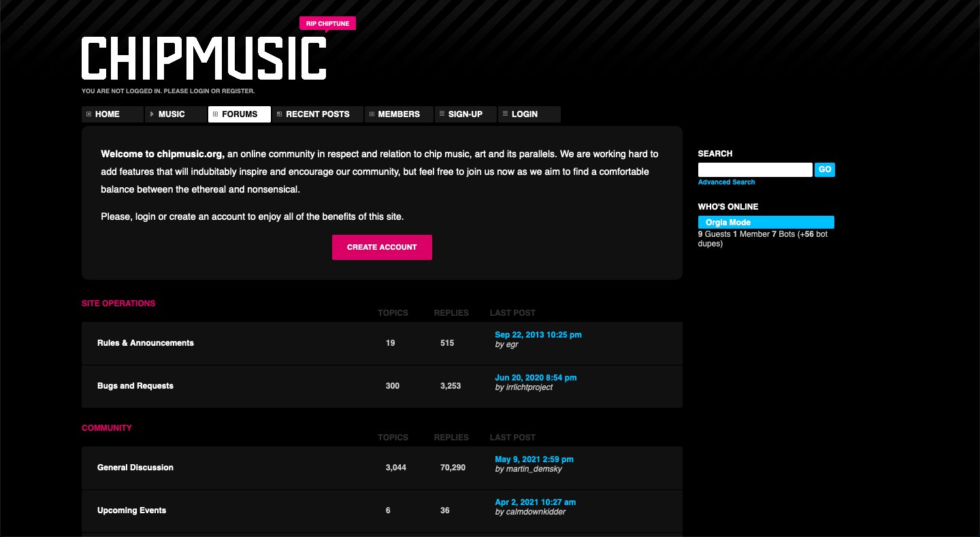This screenshot has width=980, height=537.
Task: Click the CHIPMUSIC site logo
Action: point(204,59)
